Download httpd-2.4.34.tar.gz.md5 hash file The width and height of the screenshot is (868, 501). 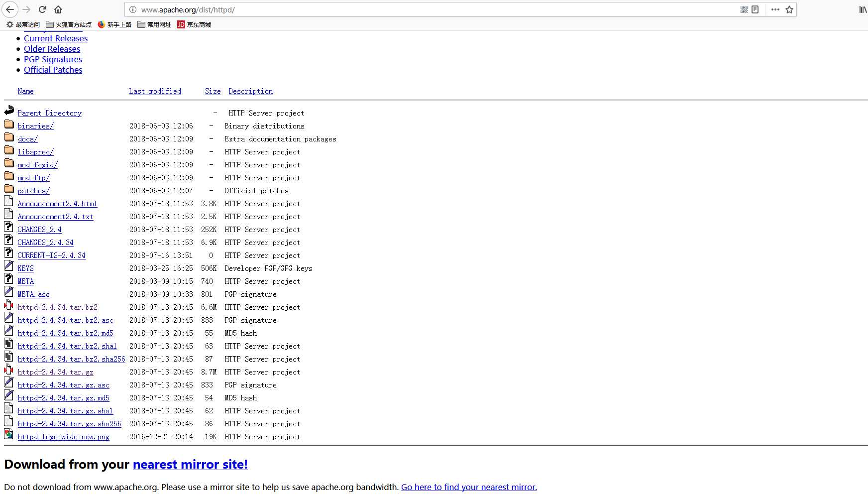coord(64,398)
